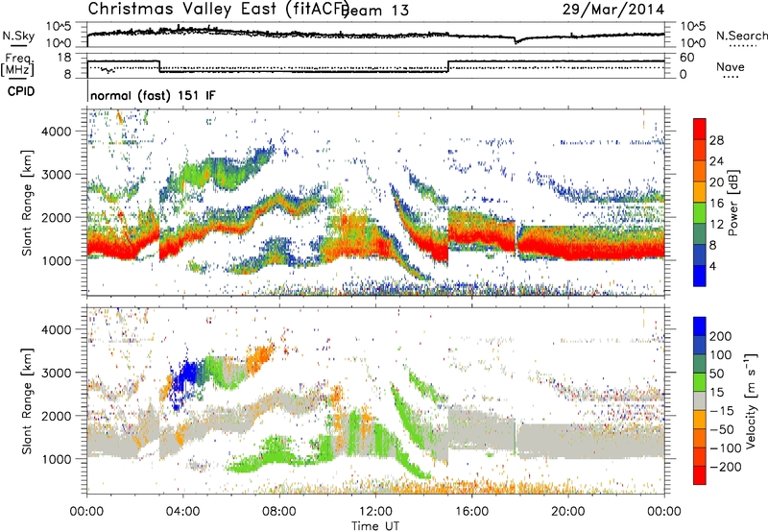The image size is (768, 532).
Task: Click the "24" label on Power colorbar
Action: pyautogui.click(x=716, y=161)
